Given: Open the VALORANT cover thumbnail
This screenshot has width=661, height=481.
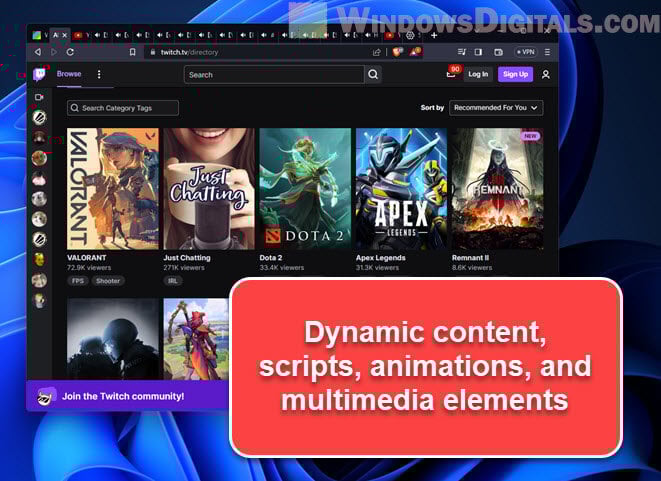Looking at the screenshot, I should tap(113, 189).
